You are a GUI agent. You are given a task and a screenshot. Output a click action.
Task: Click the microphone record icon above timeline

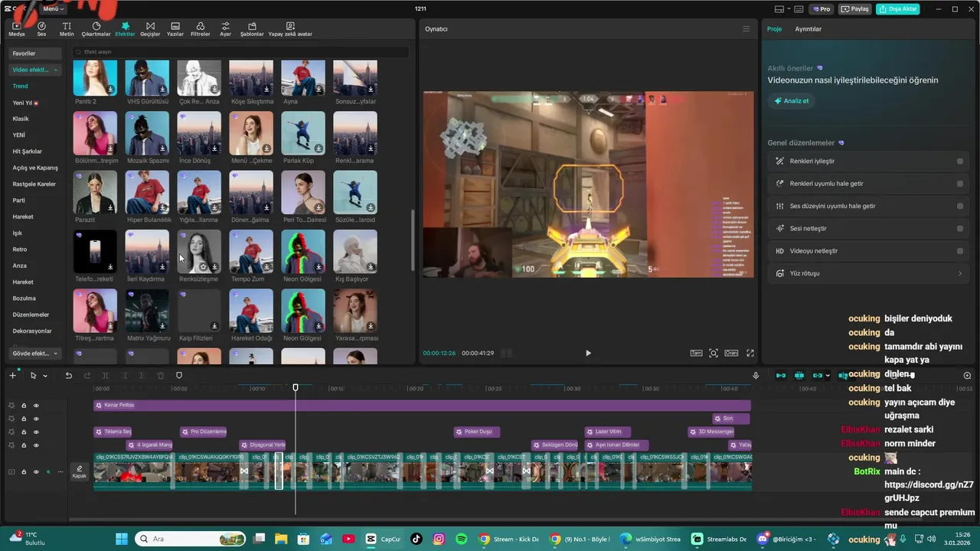756,376
